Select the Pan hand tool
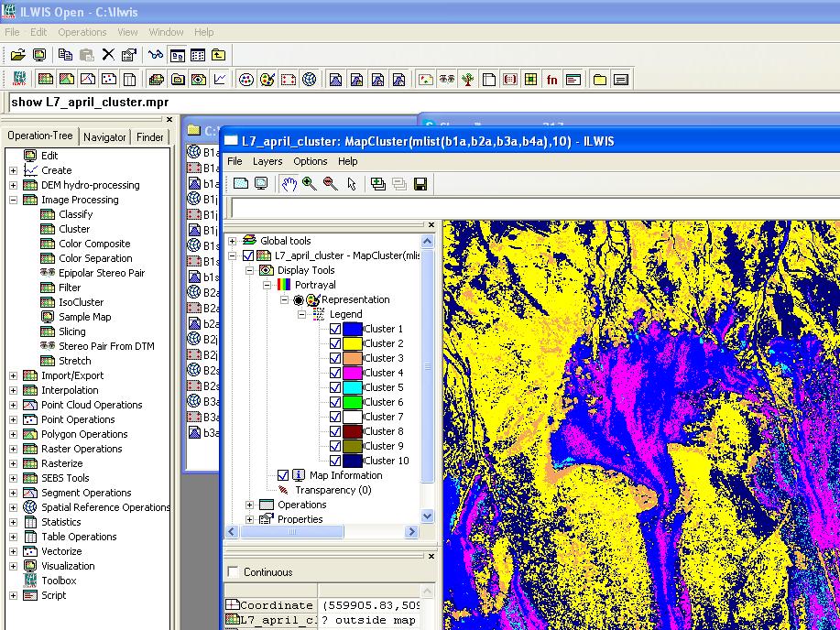The height and width of the screenshot is (630, 840). pyautogui.click(x=289, y=184)
